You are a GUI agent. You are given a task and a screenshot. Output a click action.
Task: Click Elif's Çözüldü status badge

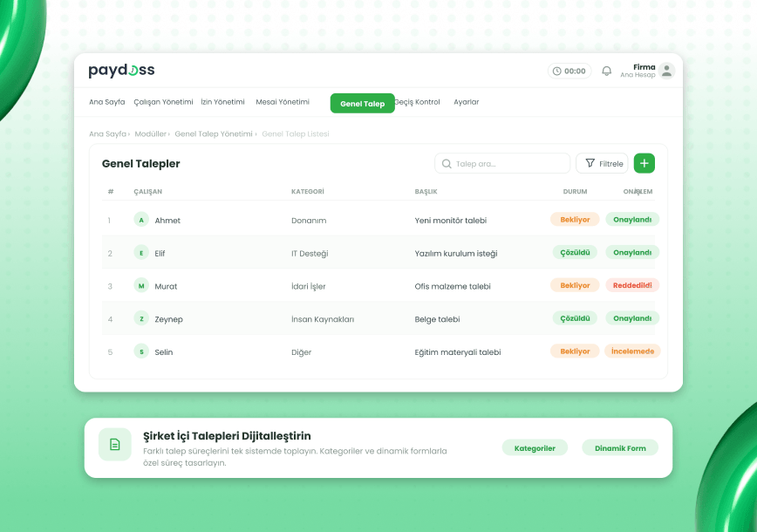point(575,252)
